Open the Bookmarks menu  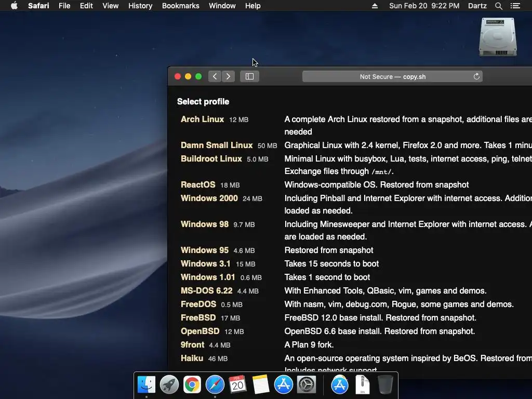point(180,6)
